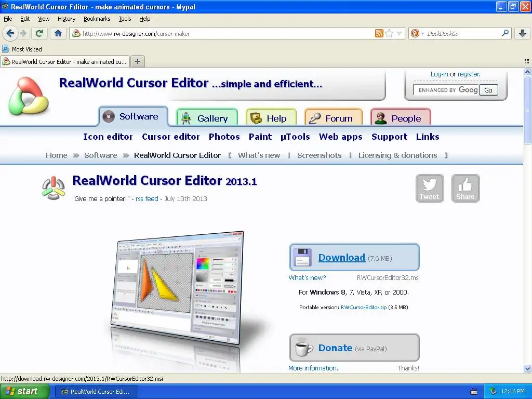532x399 pixels.
Task: Click the register link
Action: pyautogui.click(x=469, y=74)
